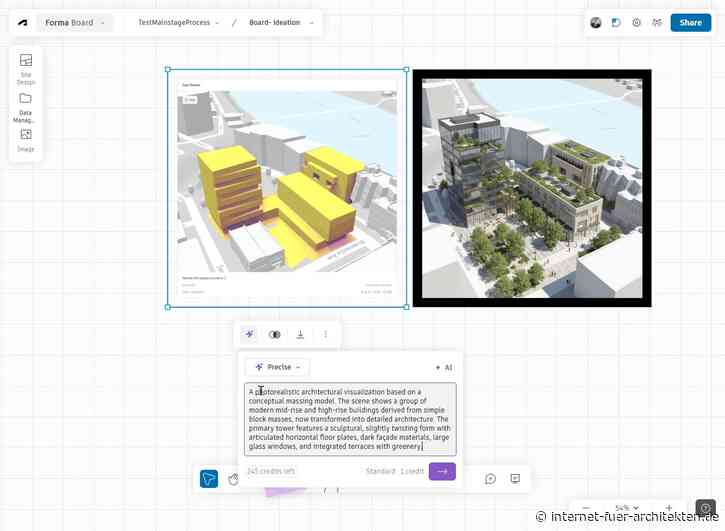Open the Data Management sidebar folder
Screen dimensions: 725x531
point(25,107)
